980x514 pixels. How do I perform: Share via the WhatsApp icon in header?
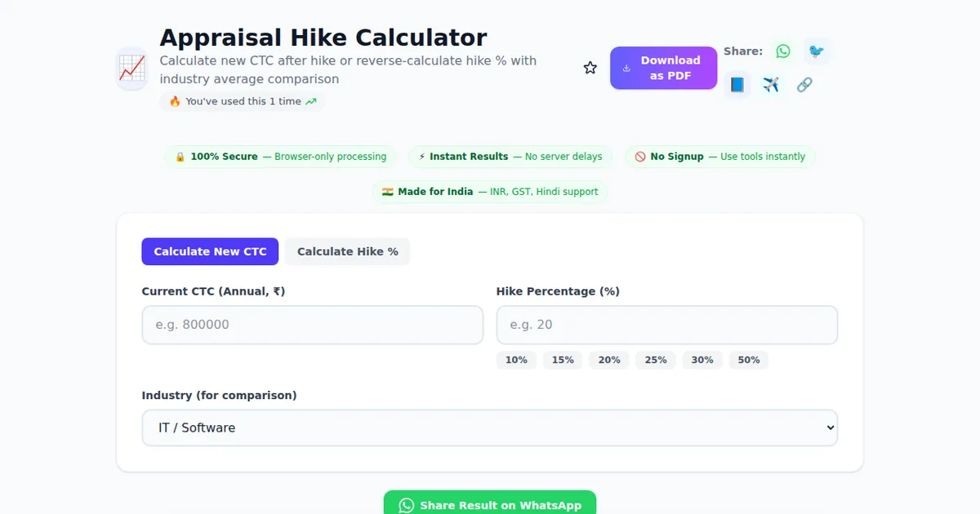tap(783, 51)
